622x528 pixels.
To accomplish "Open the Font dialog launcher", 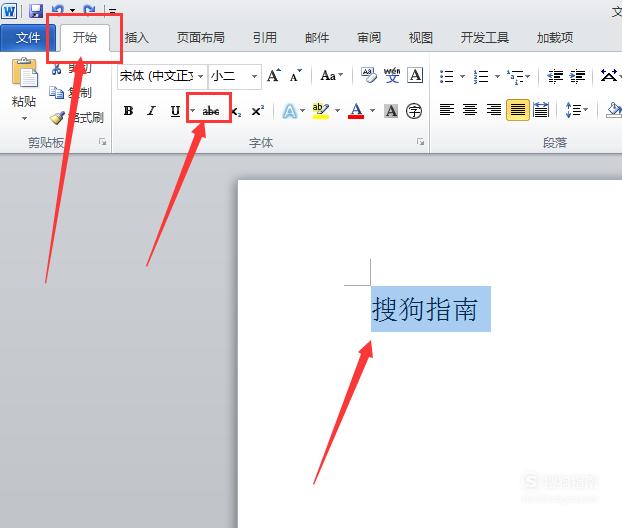I will (420, 142).
